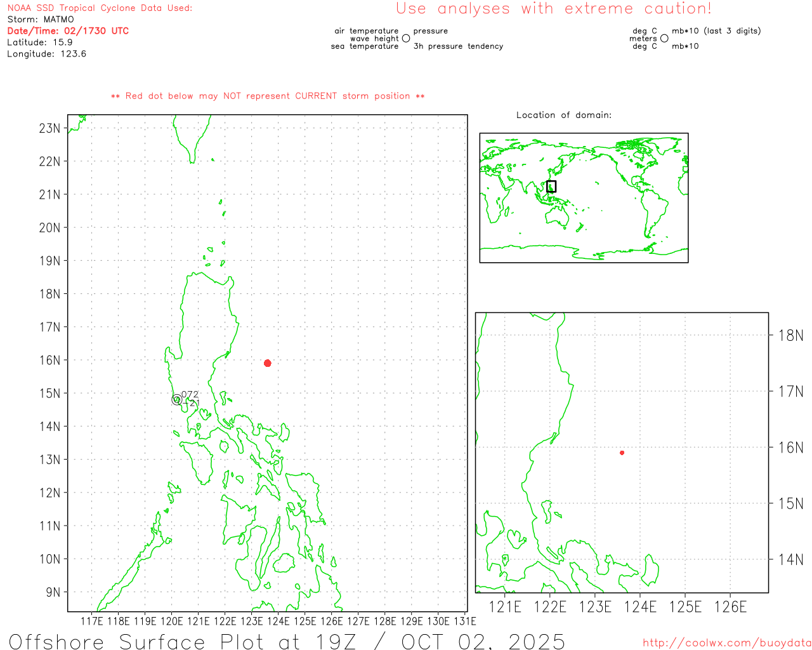Click the red dot disclaimer note

268,96
